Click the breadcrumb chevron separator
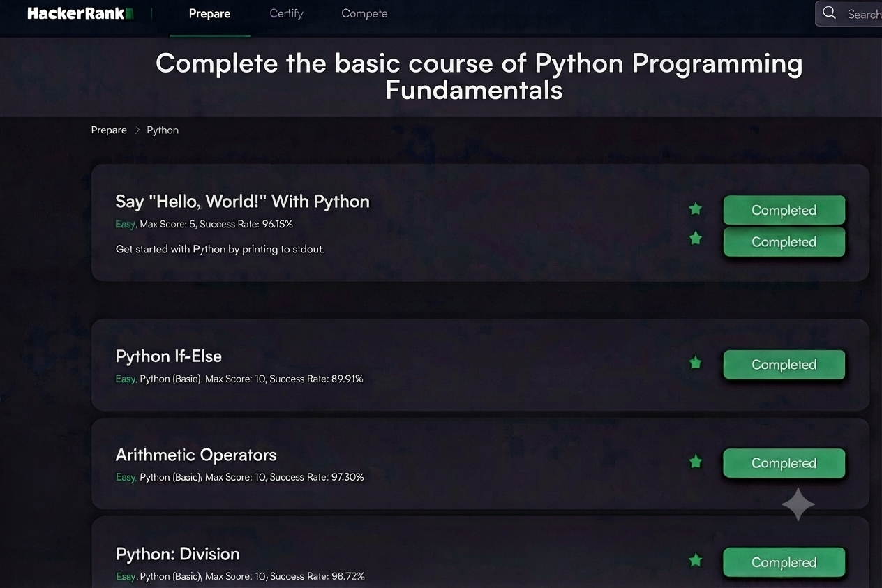 pyautogui.click(x=137, y=130)
